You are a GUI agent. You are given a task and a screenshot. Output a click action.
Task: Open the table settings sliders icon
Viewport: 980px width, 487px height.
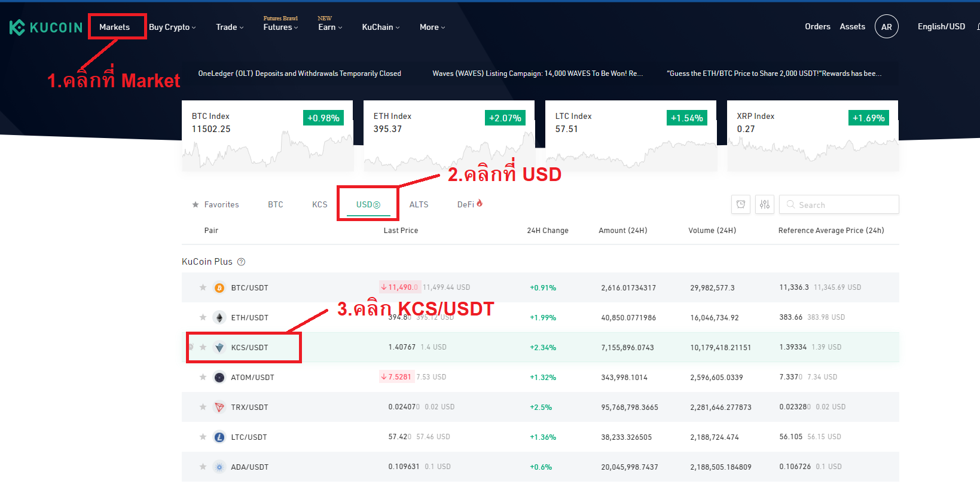tap(765, 204)
